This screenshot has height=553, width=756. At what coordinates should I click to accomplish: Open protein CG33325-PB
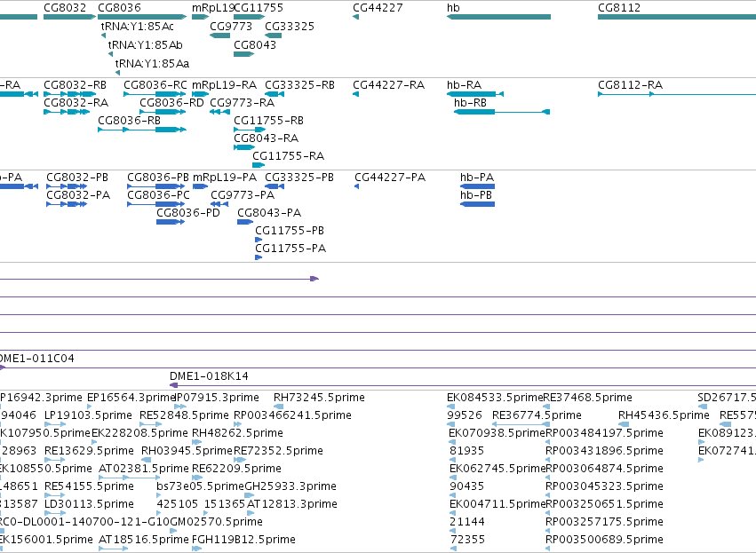click(275, 186)
